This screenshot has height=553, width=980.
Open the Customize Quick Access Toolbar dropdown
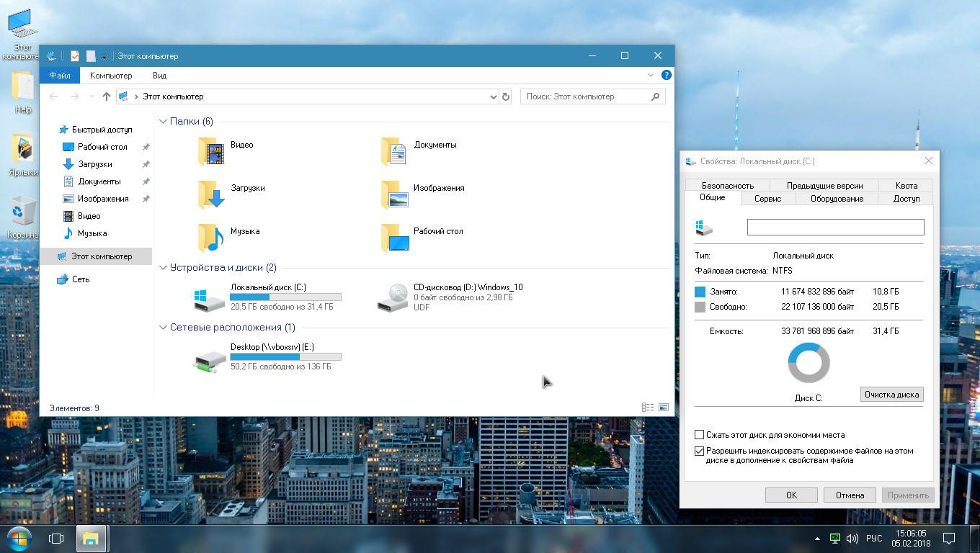(104, 56)
